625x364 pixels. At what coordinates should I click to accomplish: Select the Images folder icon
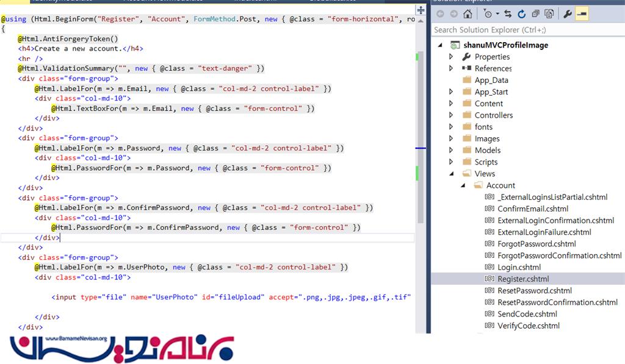coord(467,138)
